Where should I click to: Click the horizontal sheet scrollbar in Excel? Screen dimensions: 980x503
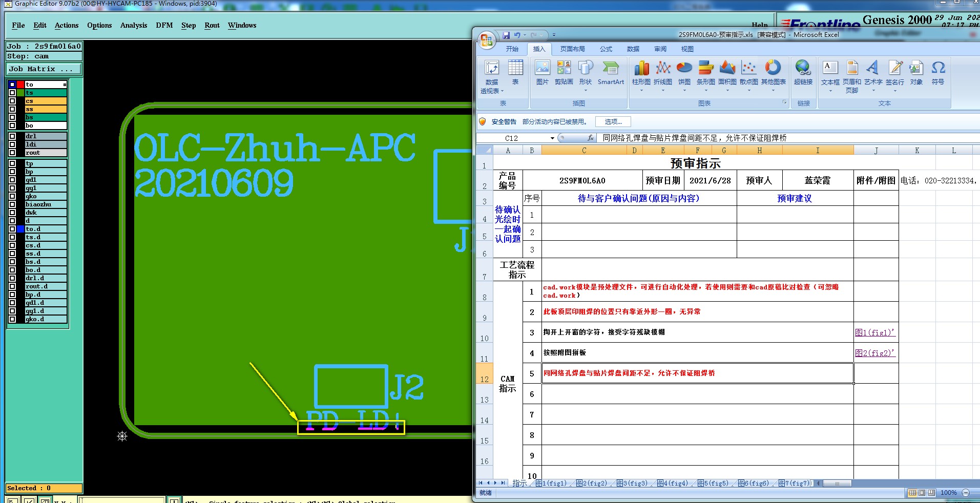pos(837,483)
